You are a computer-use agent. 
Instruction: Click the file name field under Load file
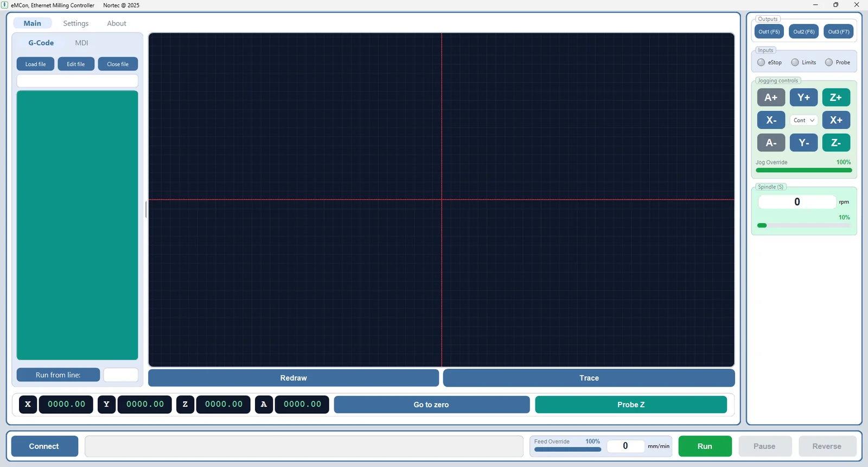pos(78,81)
